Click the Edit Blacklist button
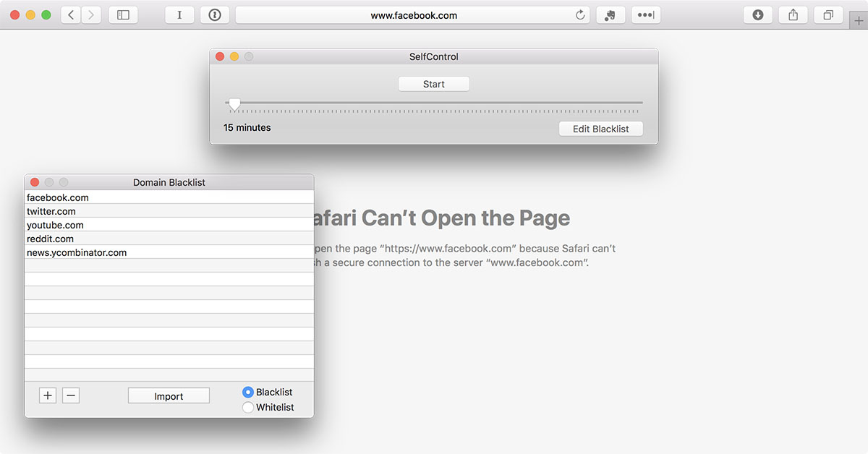Image resolution: width=868 pixels, height=454 pixels. pos(600,129)
